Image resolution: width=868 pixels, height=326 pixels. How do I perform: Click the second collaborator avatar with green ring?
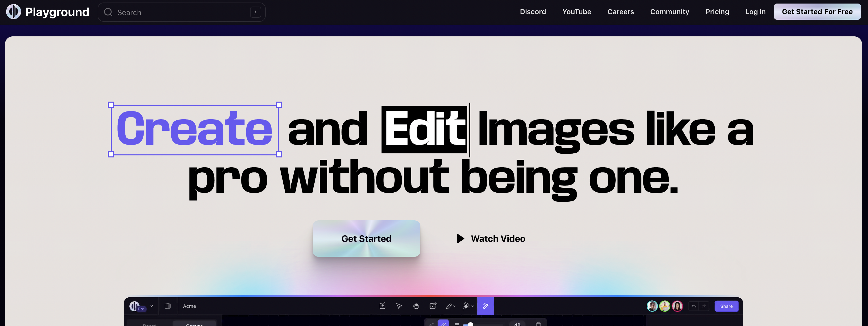tap(664, 306)
